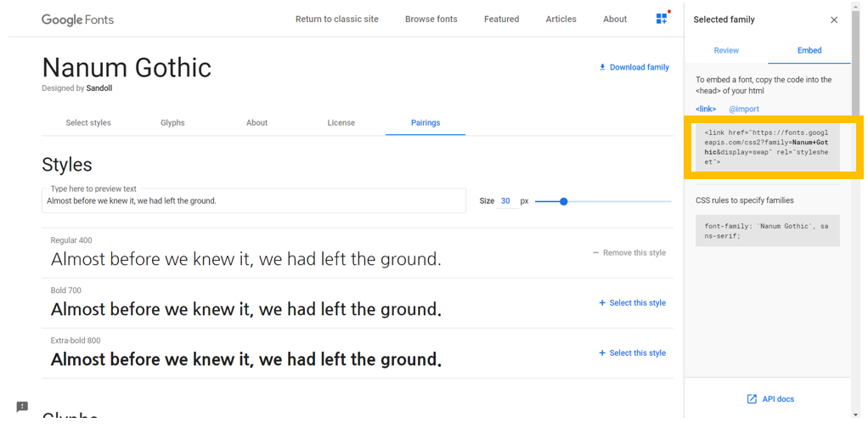Screen dimensions: 868x445
Task: Click the API docs external link icon
Action: pos(752,399)
